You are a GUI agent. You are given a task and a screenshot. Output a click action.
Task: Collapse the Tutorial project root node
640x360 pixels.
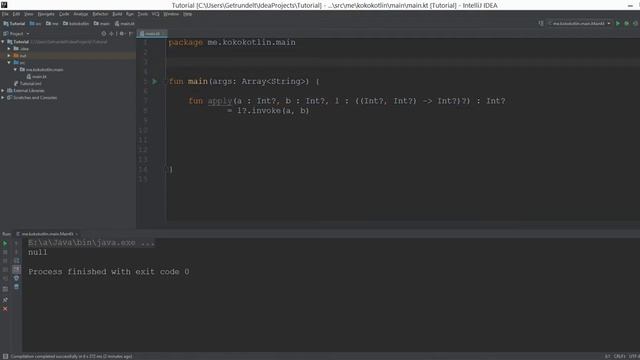[x=3, y=42]
